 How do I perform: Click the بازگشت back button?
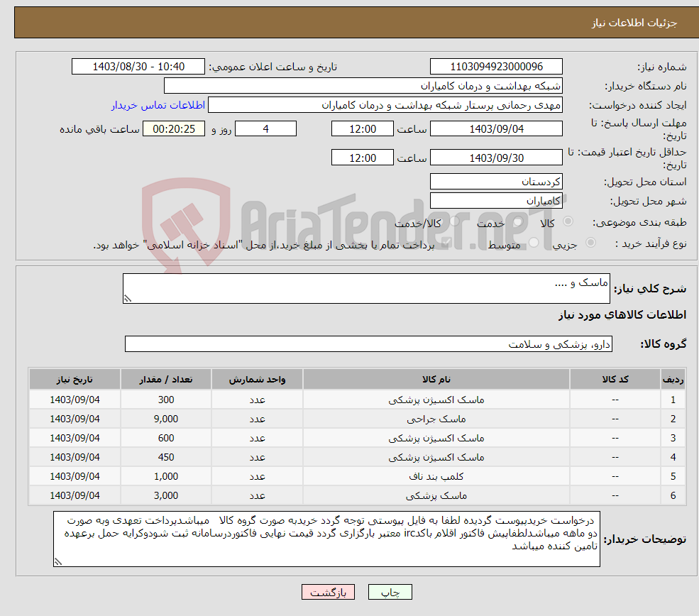(328, 592)
